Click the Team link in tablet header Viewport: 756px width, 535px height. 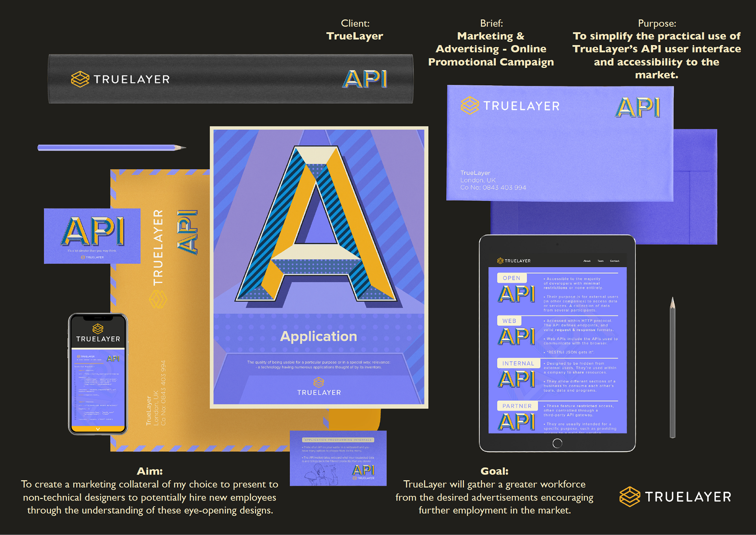click(600, 261)
